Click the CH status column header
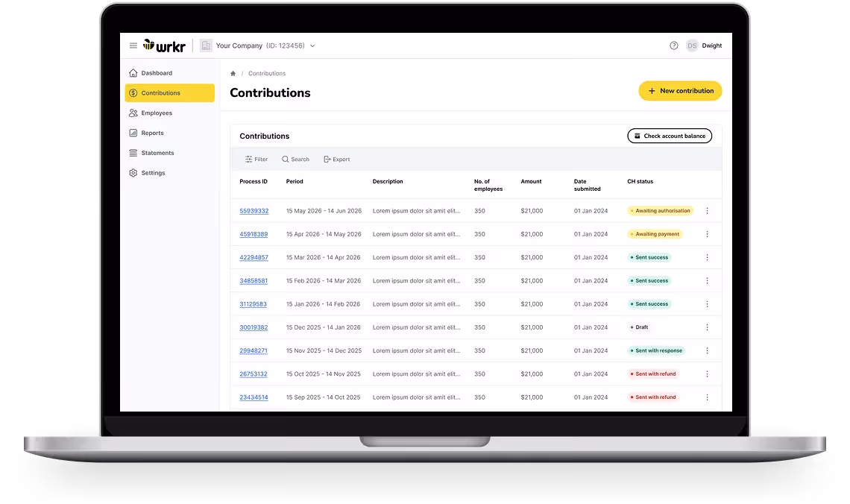 click(x=640, y=182)
